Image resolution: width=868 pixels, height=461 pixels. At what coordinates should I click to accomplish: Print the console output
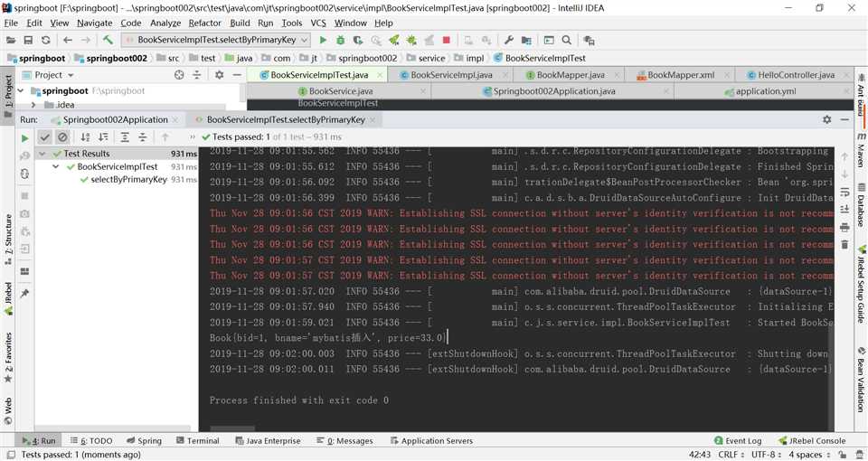[x=844, y=227]
